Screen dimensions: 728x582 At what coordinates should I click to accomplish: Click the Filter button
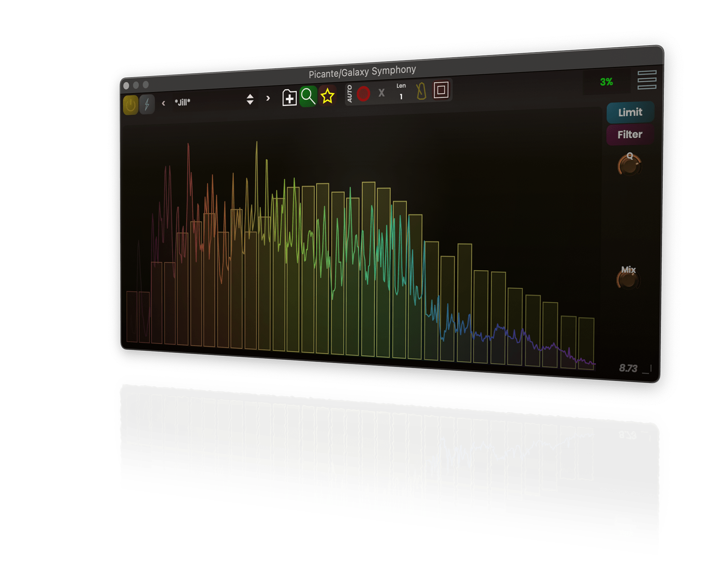coord(630,135)
